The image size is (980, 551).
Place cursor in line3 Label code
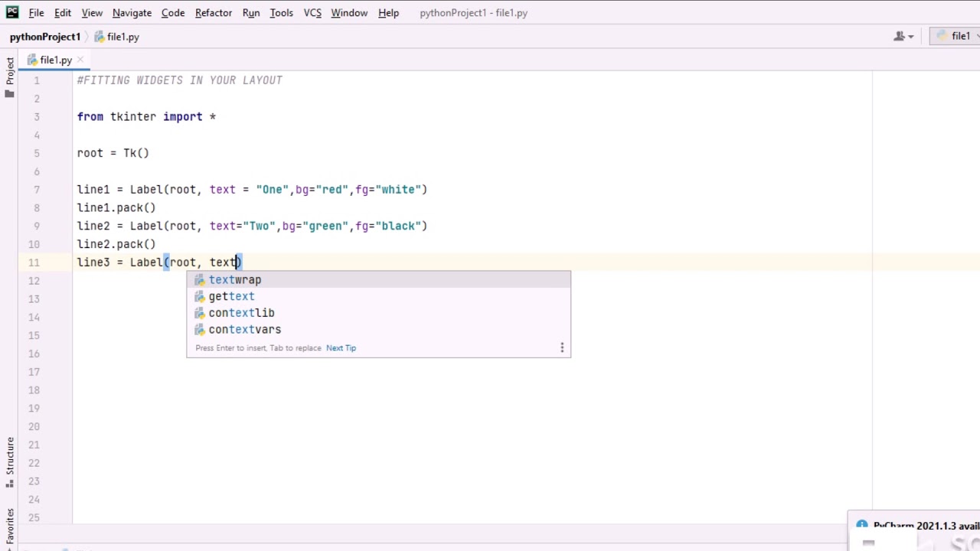point(159,262)
